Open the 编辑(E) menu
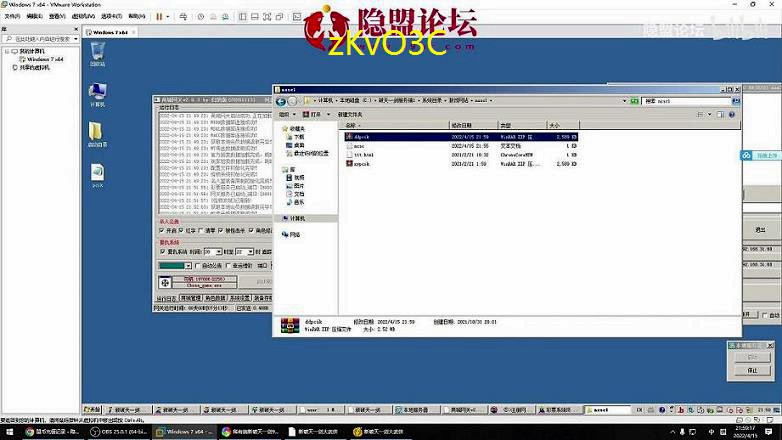The height and width of the screenshot is (440, 782). [34, 16]
